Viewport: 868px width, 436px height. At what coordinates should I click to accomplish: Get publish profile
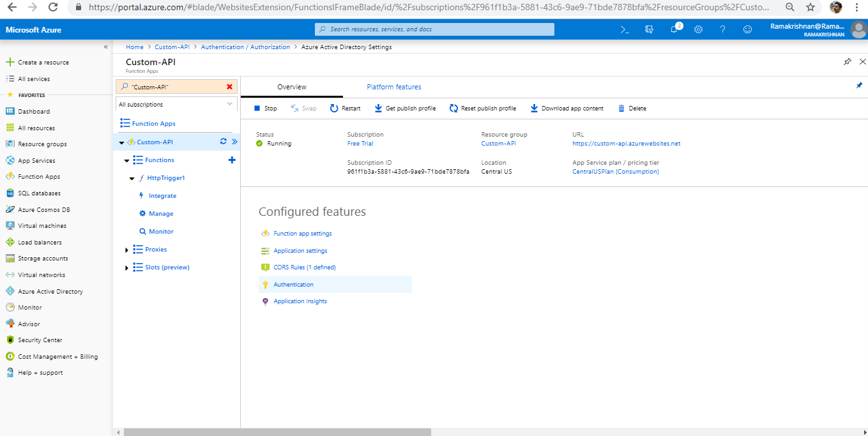pos(405,109)
